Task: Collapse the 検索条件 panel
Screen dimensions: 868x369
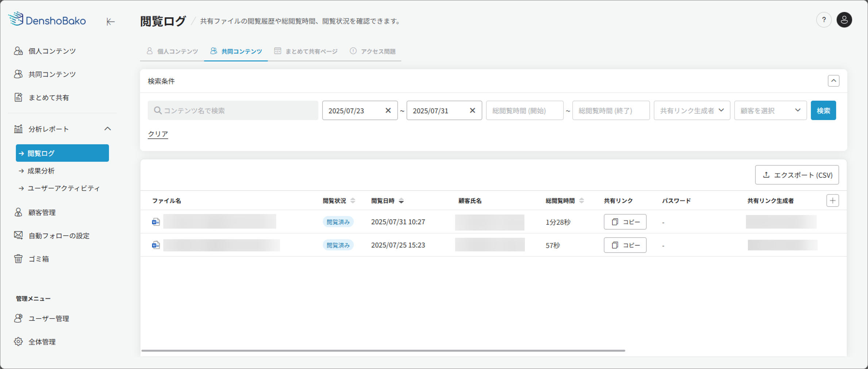Action: [833, 81]
